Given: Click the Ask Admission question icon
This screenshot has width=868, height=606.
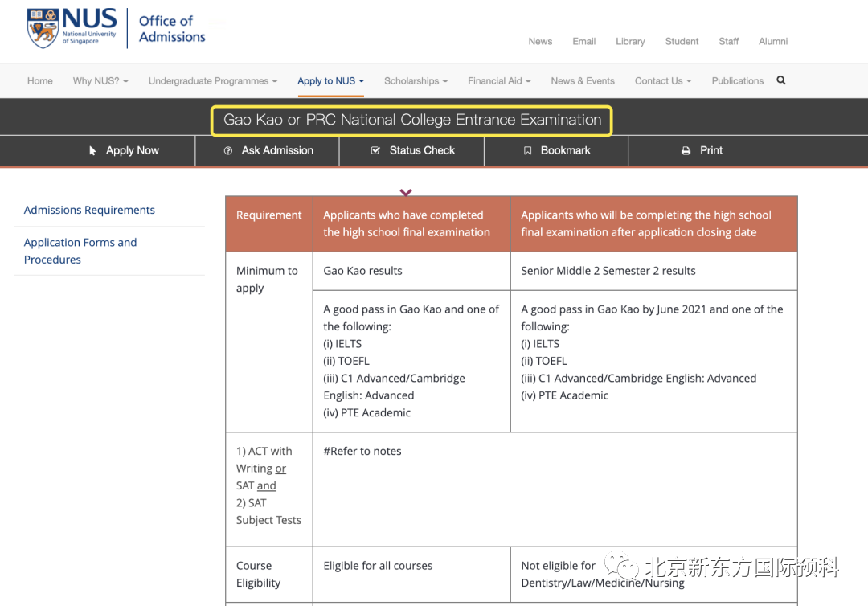Looking at the screenshot, I should coord(228,150).
